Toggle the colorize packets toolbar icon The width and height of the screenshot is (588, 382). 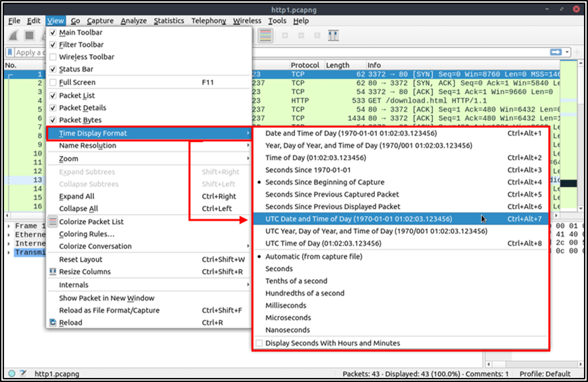click(265, 35)
